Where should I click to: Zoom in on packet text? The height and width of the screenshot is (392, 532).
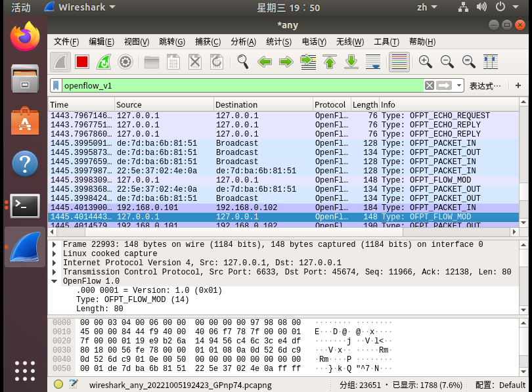tap(426, 62)
